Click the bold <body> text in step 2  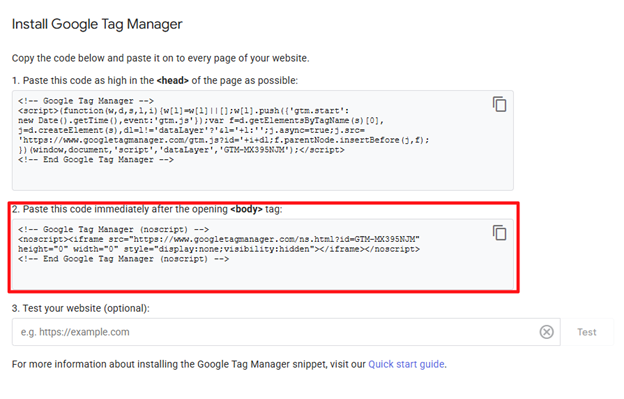[246, 209]
